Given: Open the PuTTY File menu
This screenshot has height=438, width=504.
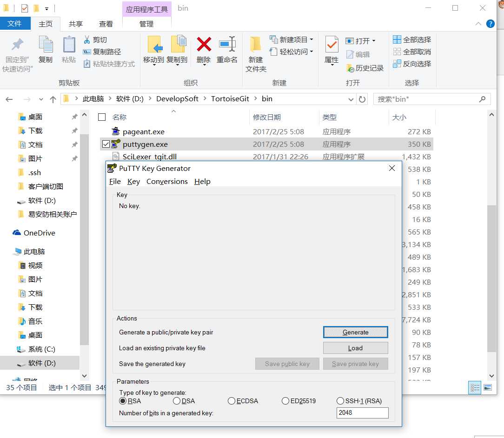Looking at the screenshot, I should pyautogui.click(x=115, y=182).
